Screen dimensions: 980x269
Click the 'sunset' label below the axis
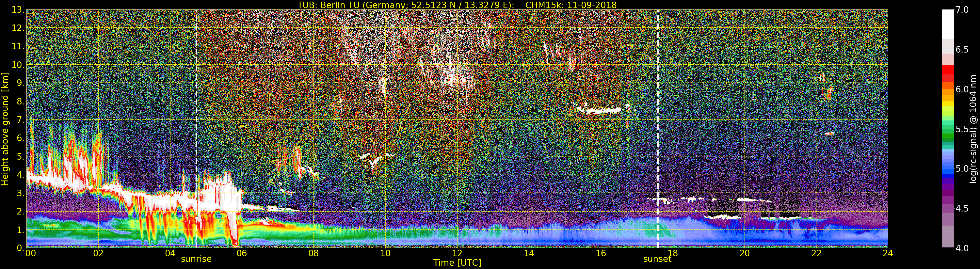(x=657, y=259)
